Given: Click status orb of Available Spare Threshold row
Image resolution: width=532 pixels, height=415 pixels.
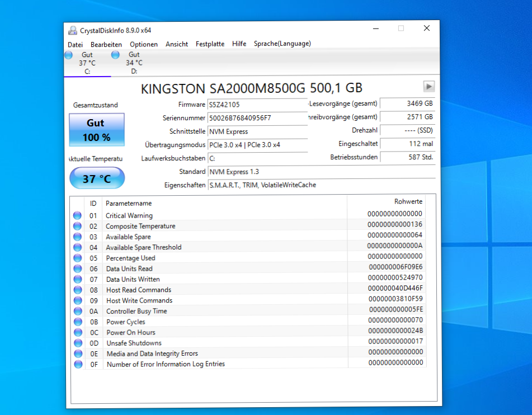Looking at the screenshot, I should point(77,247).
